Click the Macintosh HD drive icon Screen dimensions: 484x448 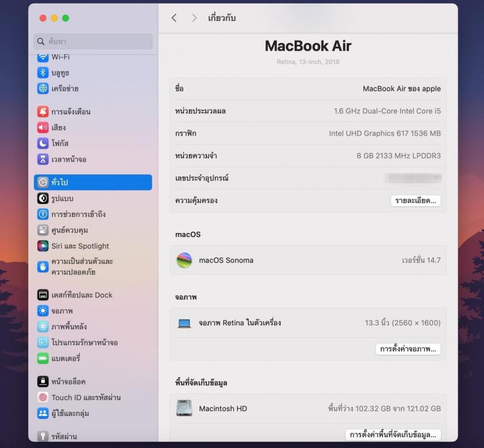point(184,409)
